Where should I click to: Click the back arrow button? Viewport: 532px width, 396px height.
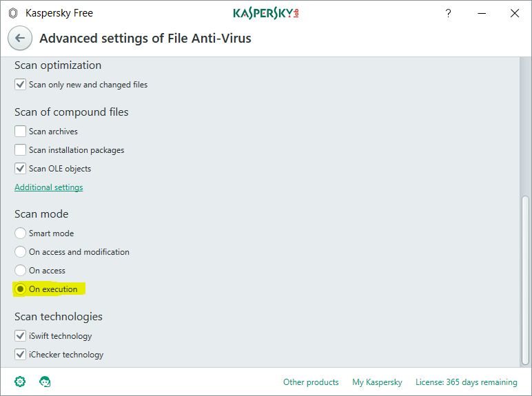20,39
